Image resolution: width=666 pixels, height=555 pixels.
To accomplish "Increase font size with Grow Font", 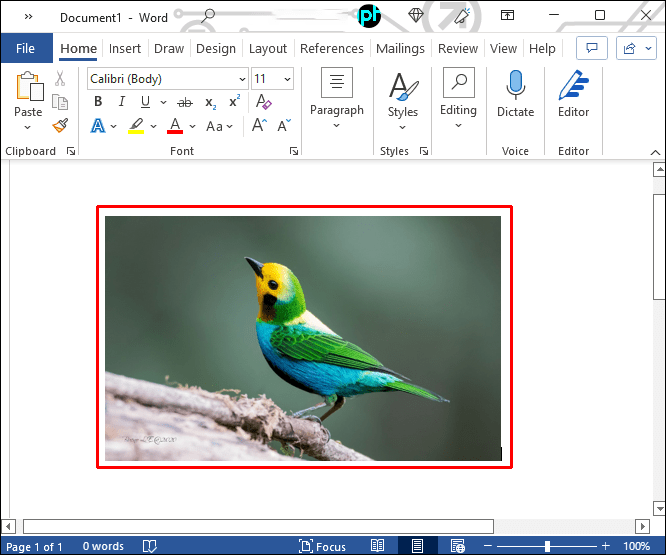I will coord(259,126).
